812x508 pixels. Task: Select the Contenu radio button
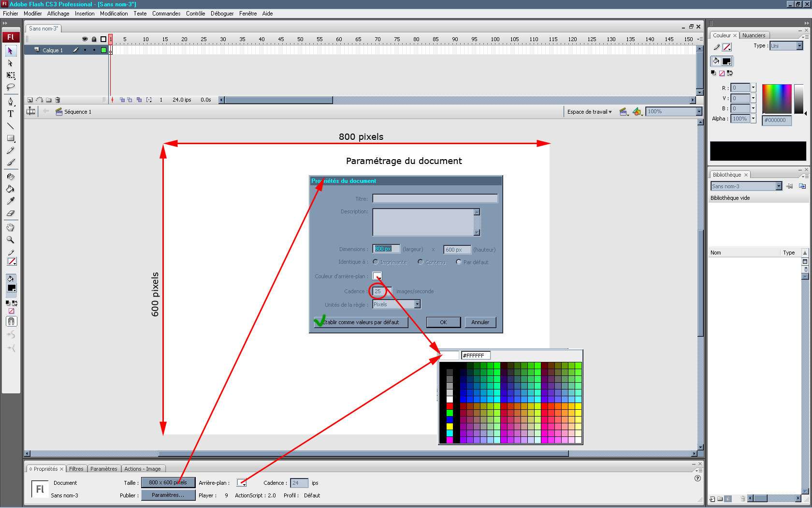click(420, 262)
